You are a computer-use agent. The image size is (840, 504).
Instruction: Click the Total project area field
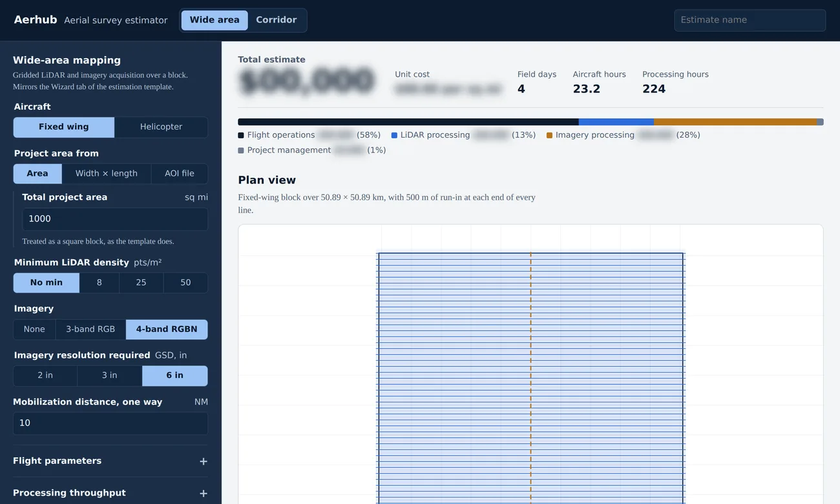pyautogui.click(x=115, y=219)
